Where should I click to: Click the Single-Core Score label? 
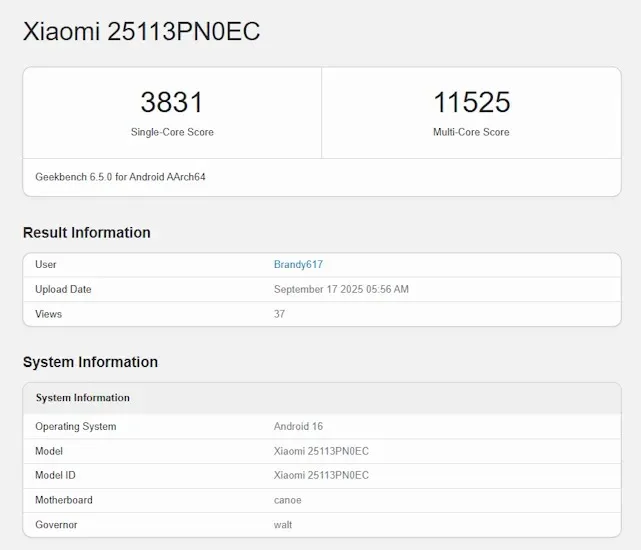(172, 132)
